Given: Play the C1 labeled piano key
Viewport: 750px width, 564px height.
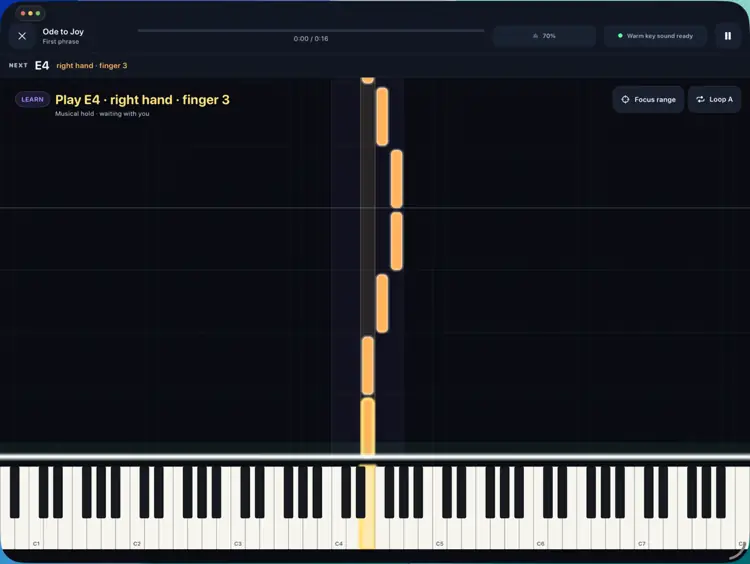Looking at the screenshot, I should pos(36,531).
